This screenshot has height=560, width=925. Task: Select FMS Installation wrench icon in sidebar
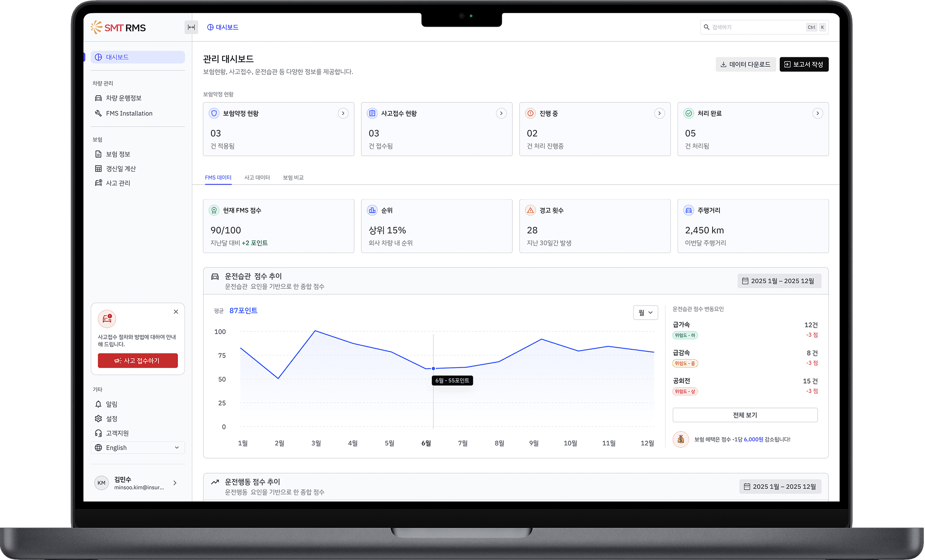click(x=98, y=113)
